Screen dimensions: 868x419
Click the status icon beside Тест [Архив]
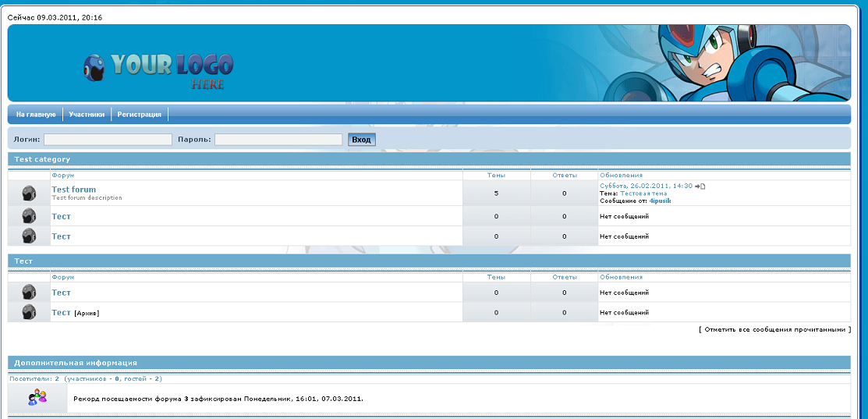pos(30,312)
